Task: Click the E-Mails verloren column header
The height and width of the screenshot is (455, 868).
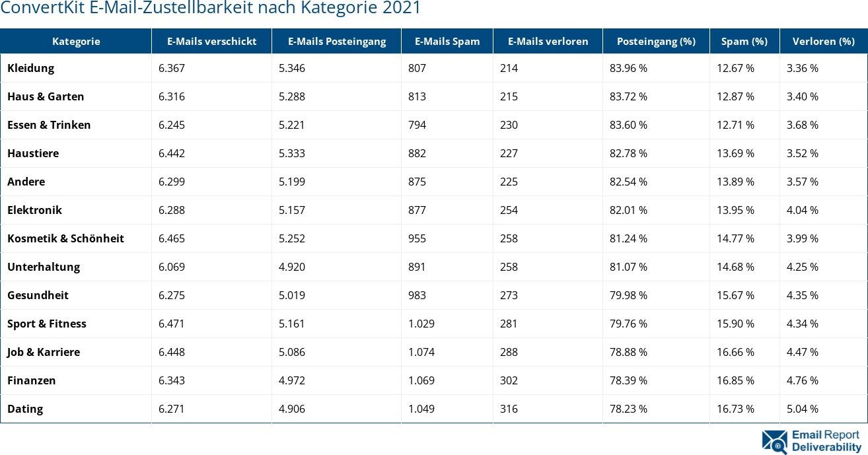Action: [x=548, y=41]
